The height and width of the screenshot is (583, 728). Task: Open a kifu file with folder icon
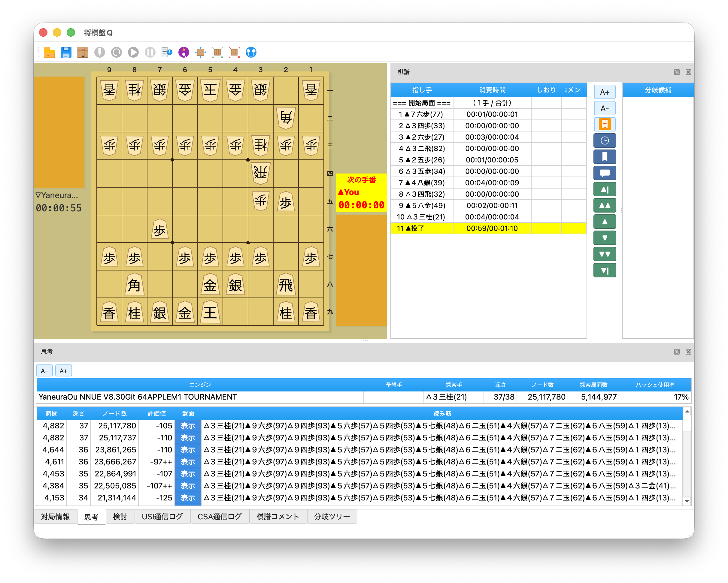coord(49,52)
